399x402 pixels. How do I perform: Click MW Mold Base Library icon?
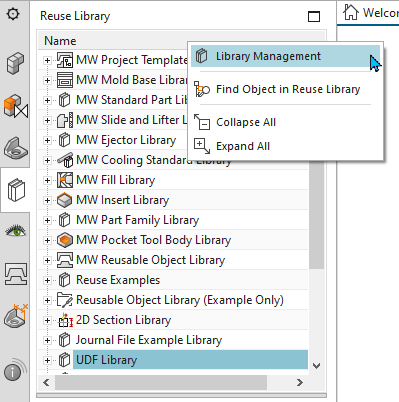click(65, 80)
